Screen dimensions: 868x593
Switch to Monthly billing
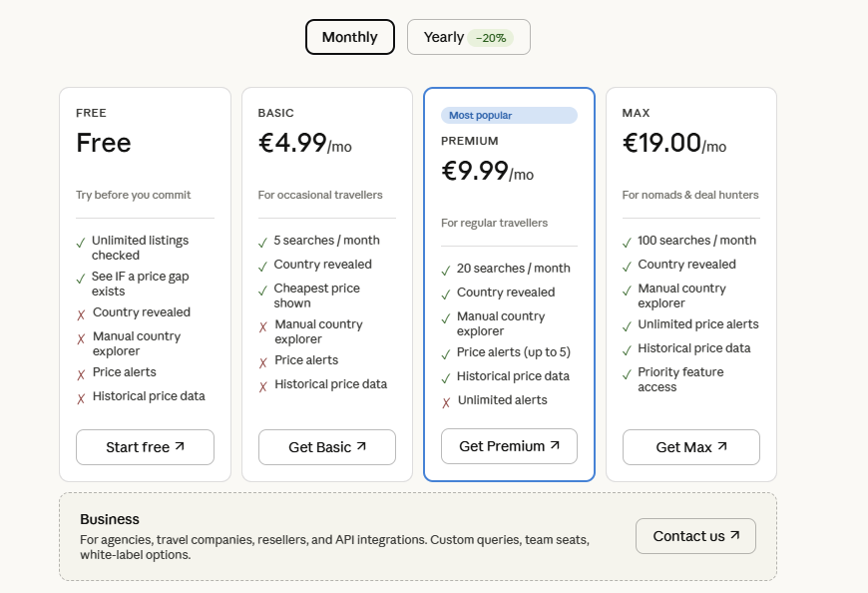click(349, 37)
